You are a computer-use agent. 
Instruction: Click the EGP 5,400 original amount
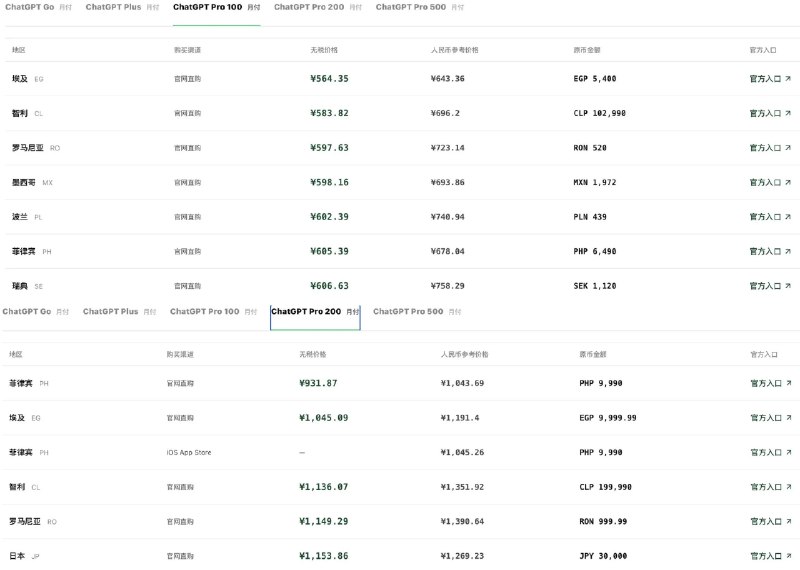594,79
